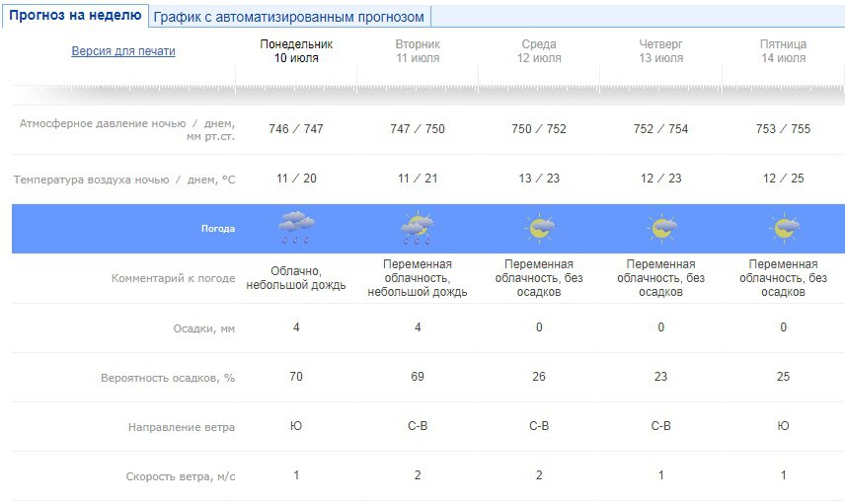Click precipitation probability '70'
Screen dimensions: 845x504
click(x=296, y=377)
